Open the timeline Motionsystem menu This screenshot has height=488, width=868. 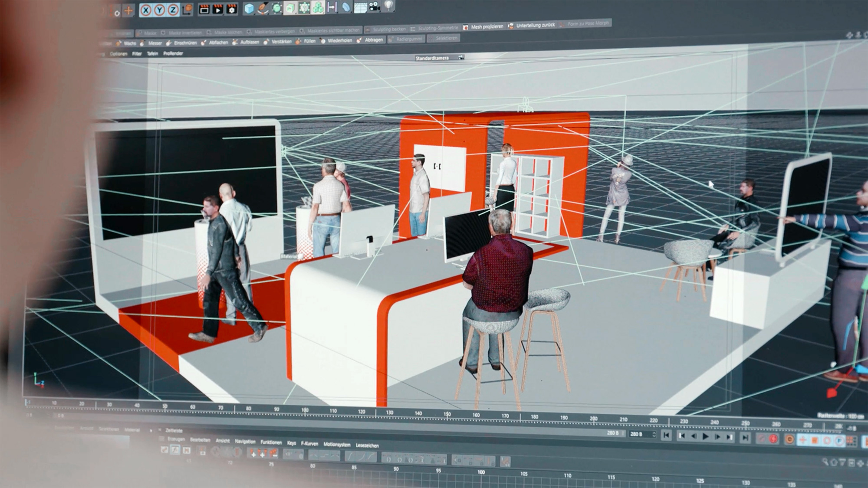click(x=337, y=444)
